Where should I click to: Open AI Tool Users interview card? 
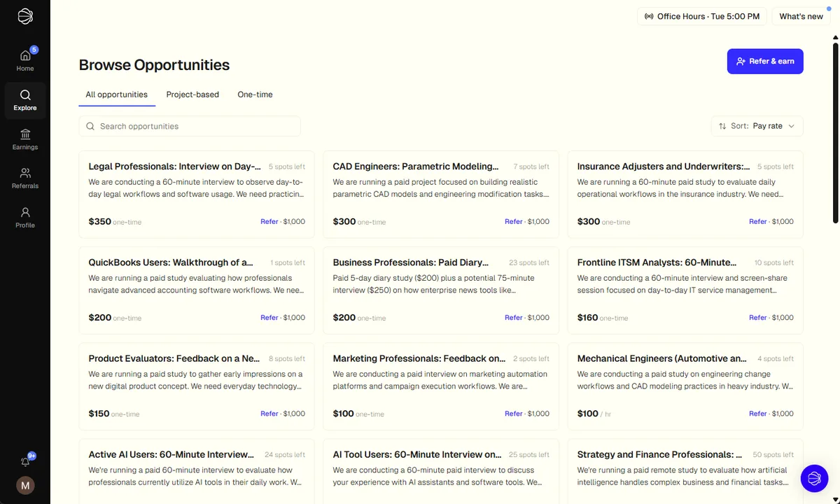441,472
